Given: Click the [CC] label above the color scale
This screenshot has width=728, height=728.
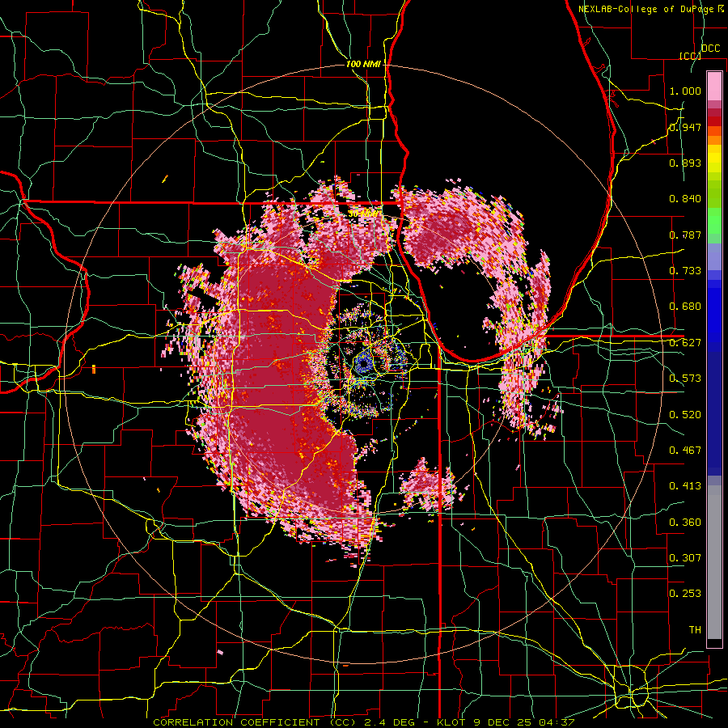Looking at the screenshot, I should 690,56.
